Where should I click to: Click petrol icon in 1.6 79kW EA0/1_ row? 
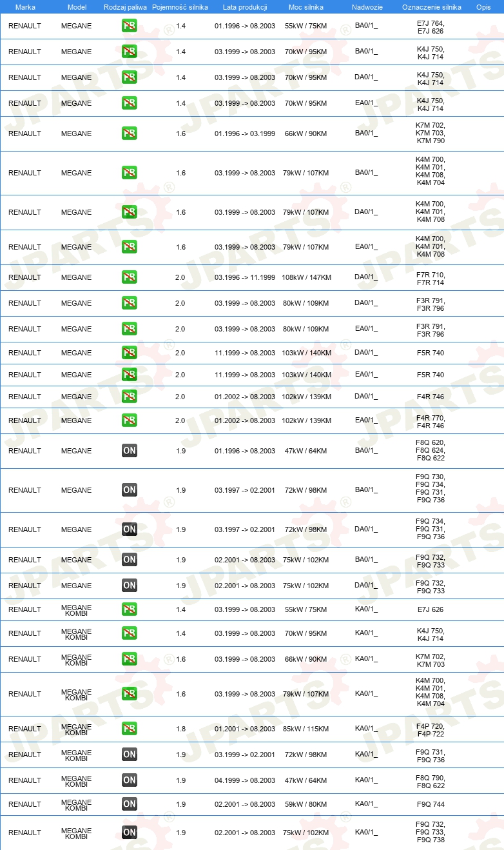(130, 247)
